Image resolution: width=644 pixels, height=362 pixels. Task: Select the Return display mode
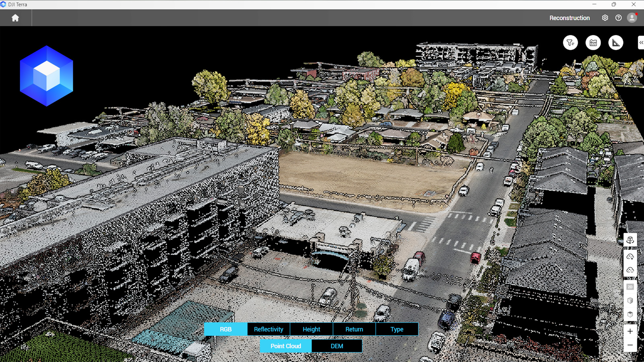(x=354, y=329)
